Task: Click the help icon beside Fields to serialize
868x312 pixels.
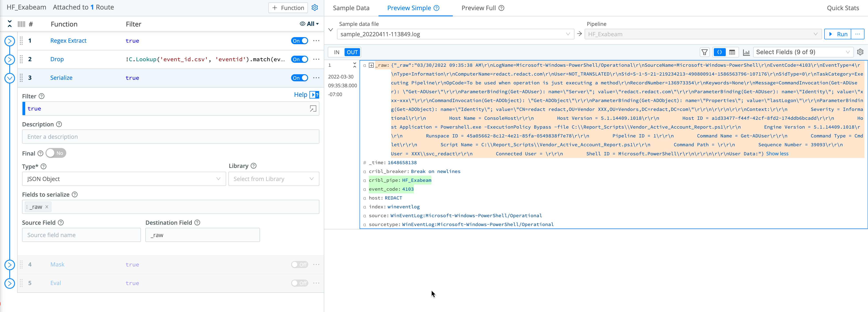Action: 75,194
